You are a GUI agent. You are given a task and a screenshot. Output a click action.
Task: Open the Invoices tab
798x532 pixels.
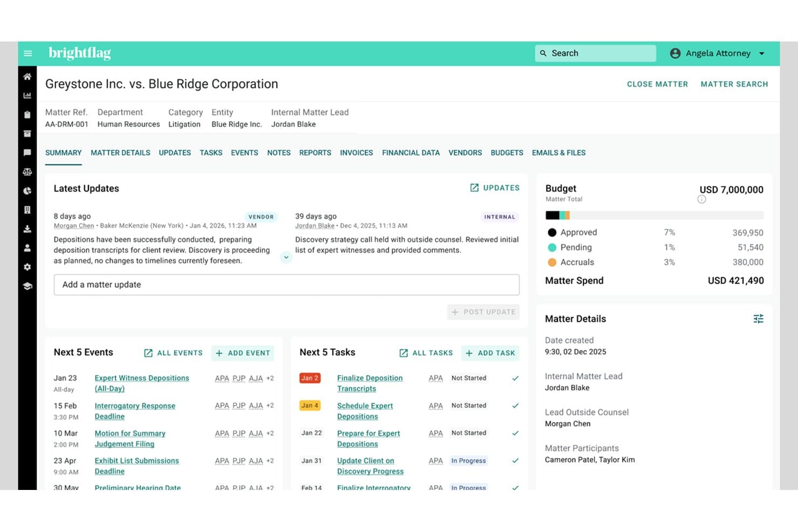tap(356, 153)
